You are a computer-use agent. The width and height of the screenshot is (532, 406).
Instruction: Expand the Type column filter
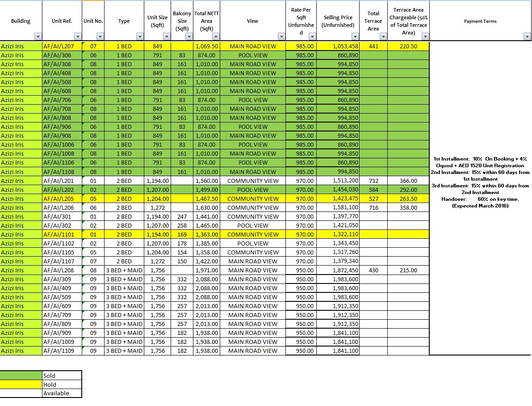click(140, 36)
